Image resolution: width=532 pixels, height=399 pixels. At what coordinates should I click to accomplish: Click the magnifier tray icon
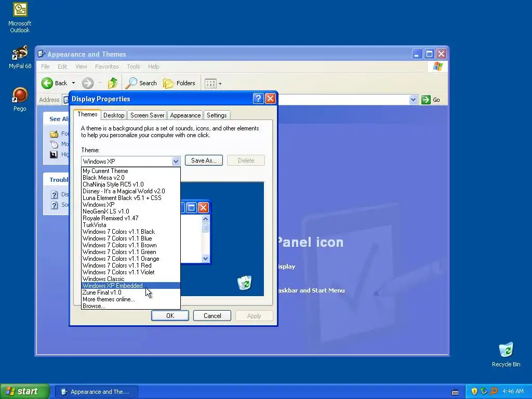(x=494, y=391)
